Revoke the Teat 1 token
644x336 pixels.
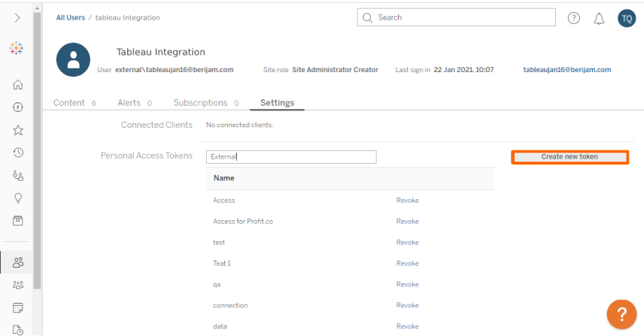(x=408, y=263)
